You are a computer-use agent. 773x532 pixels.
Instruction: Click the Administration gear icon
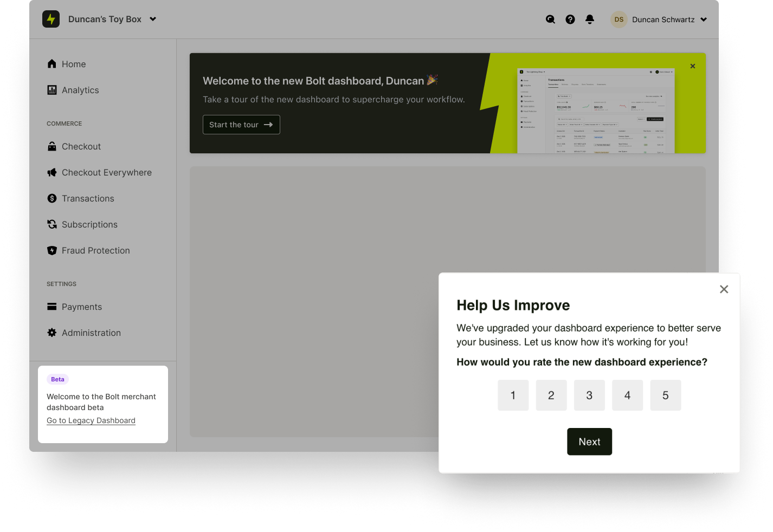click(x=52, y=333)
